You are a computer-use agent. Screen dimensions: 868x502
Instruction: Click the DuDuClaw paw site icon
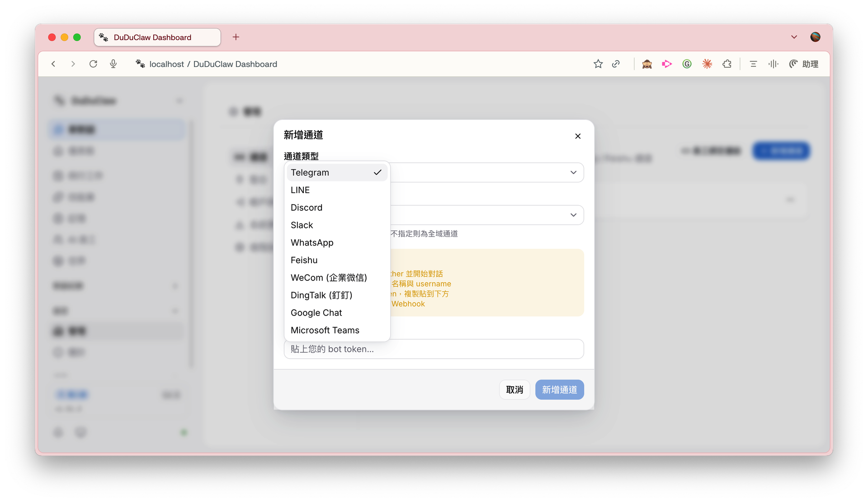coord(140,64)
